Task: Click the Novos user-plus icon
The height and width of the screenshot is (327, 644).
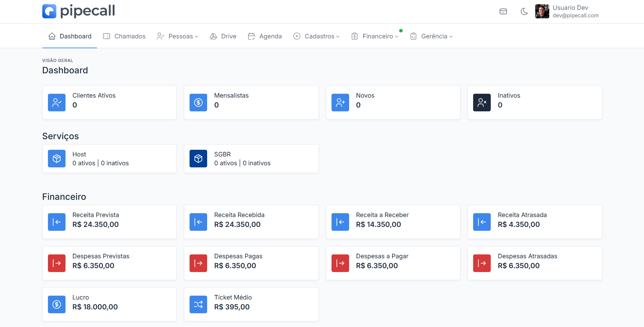Action: point(340,103)
